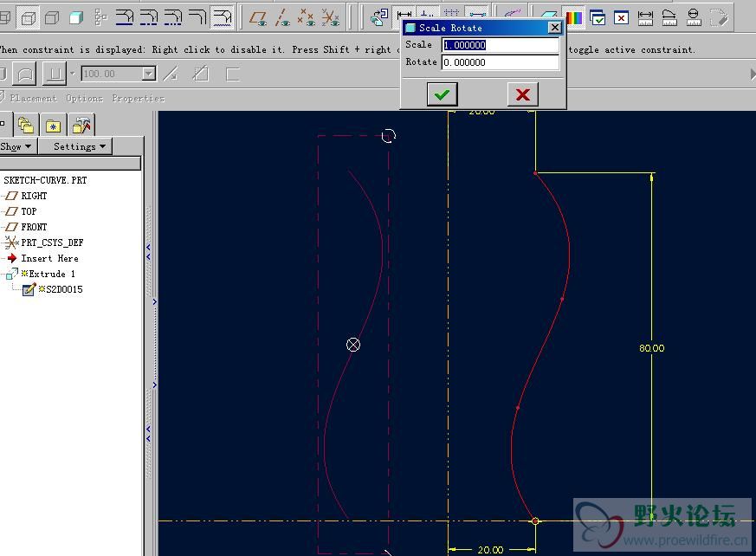Click the diameter measure icon
756x556 pixels.
click(x=694, y=18)
